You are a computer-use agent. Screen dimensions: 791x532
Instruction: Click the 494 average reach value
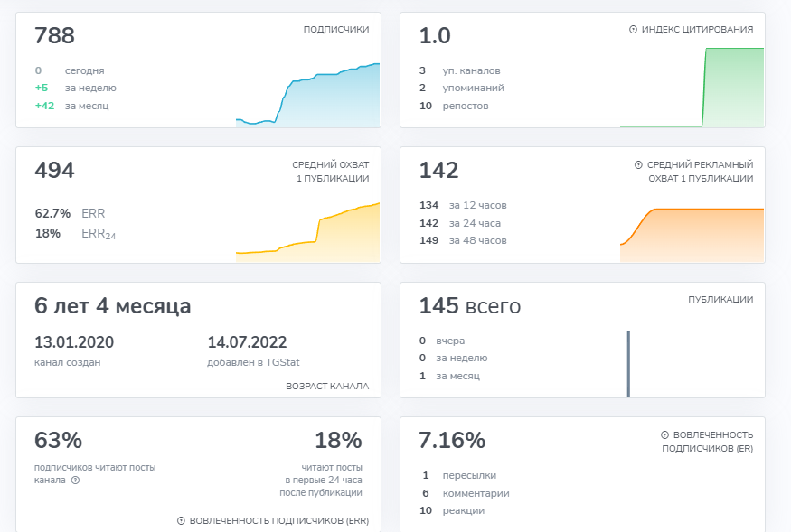click(54, 171)
